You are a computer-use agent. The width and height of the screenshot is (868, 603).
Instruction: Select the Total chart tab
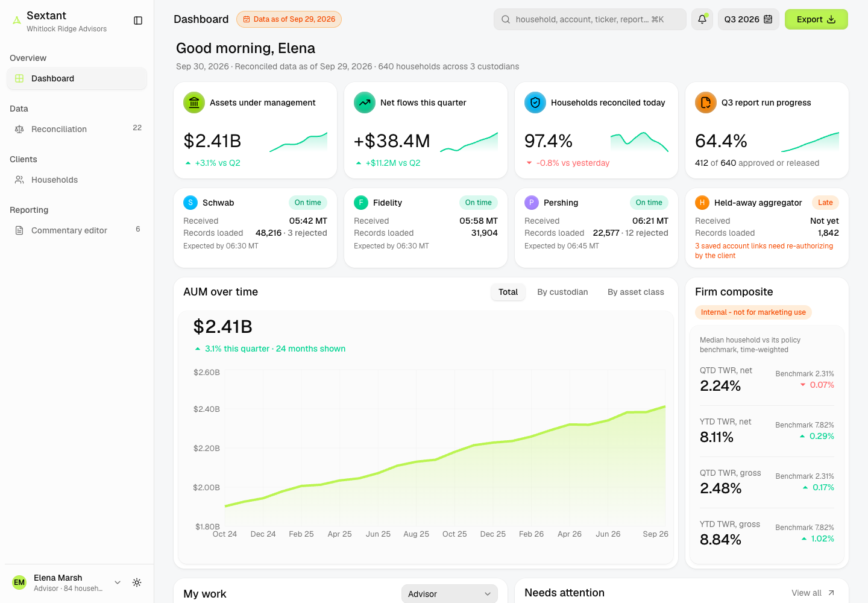coord(508,292)
